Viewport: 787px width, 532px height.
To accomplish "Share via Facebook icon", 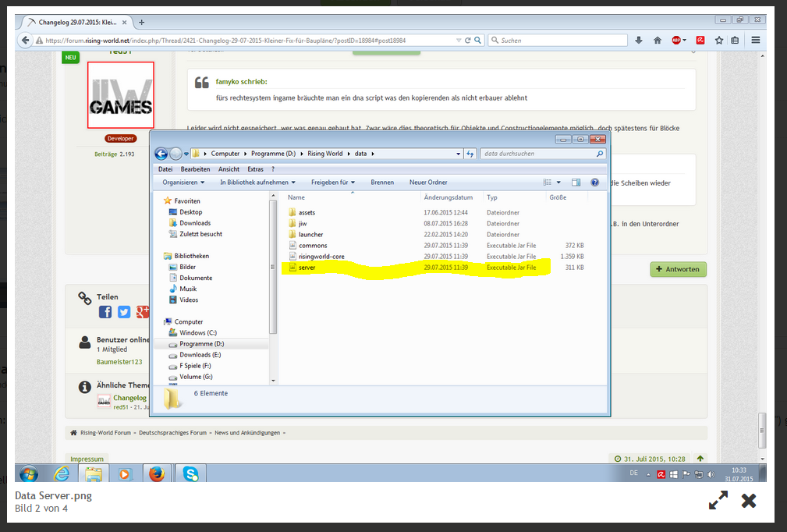I will coord(105,312).
